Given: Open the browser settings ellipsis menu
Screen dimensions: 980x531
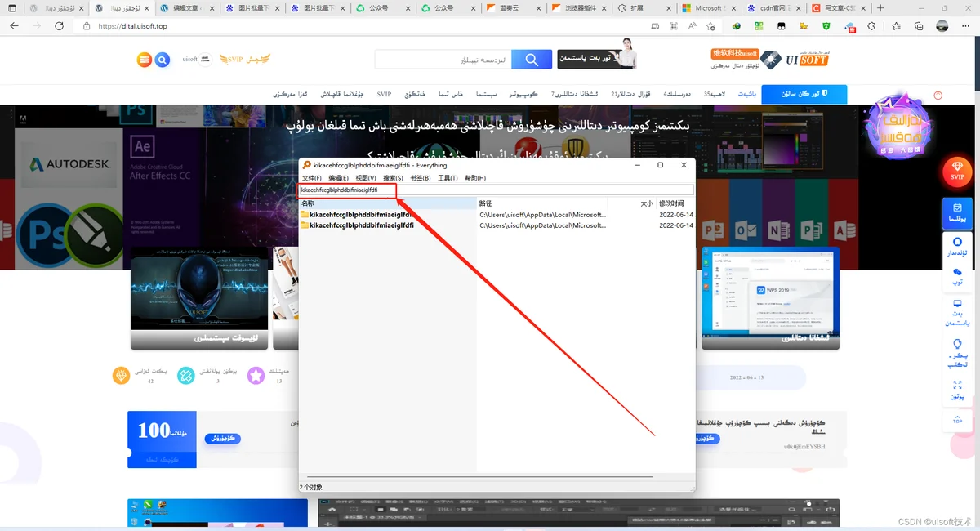Looking at the screenshot, I should (965, 26).
